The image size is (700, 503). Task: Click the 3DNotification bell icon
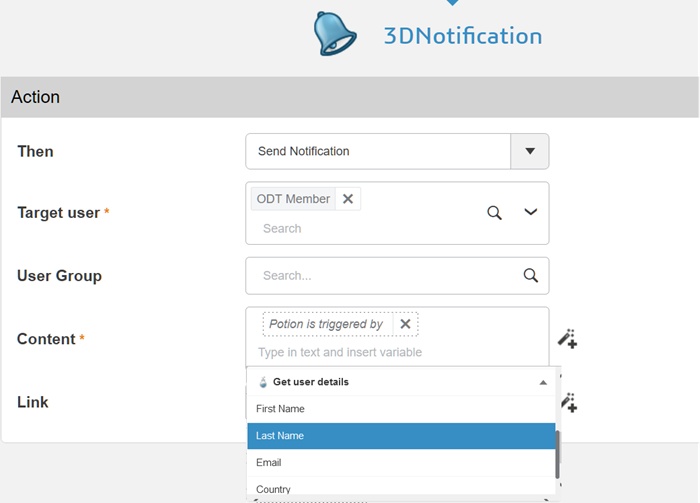tap(335, 33)
